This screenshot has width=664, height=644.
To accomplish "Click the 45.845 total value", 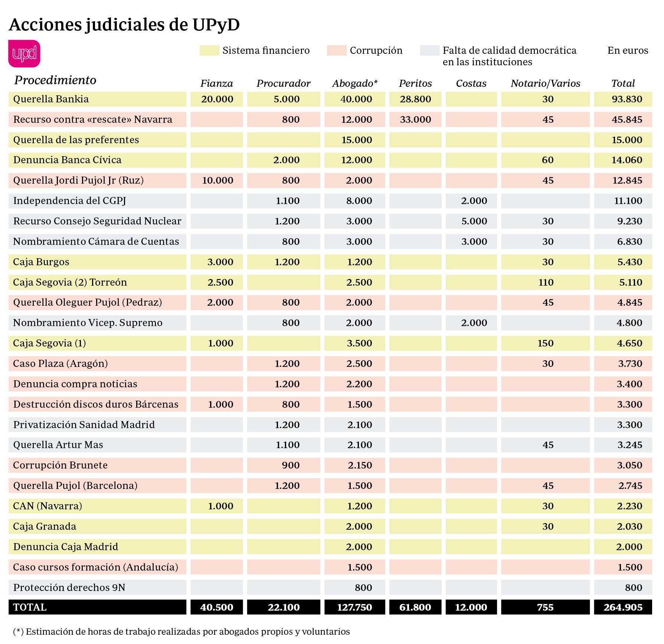I will coord(627,119).
